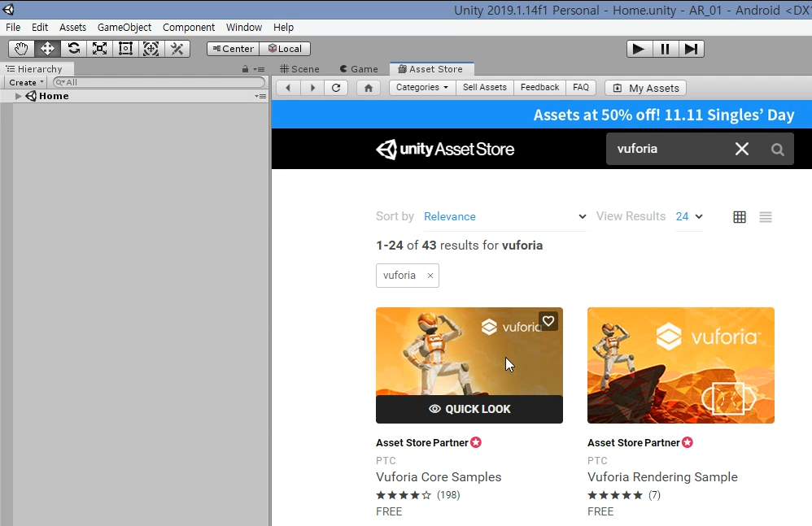
Task: Open the Help menu
Action: coord(283,28)
